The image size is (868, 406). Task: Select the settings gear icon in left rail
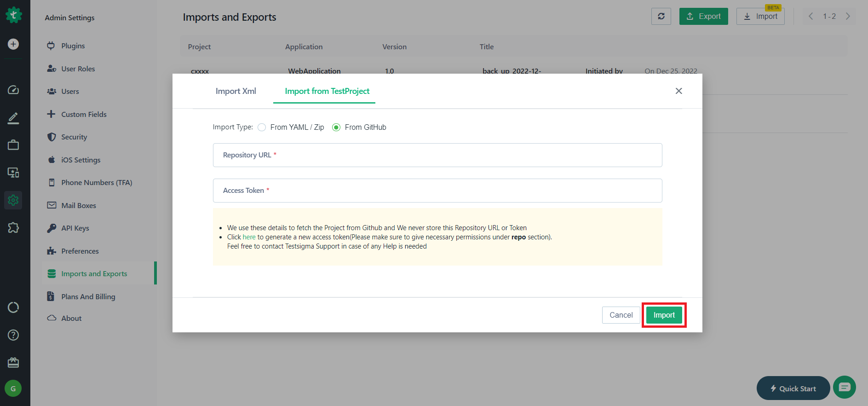click(13, 200)
